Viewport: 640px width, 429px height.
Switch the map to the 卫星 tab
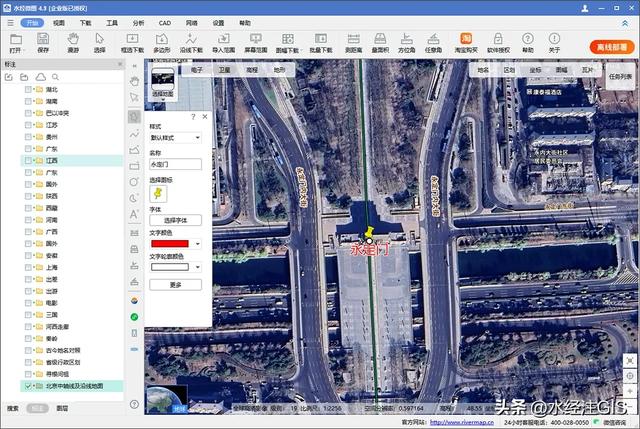click(224, 70)
